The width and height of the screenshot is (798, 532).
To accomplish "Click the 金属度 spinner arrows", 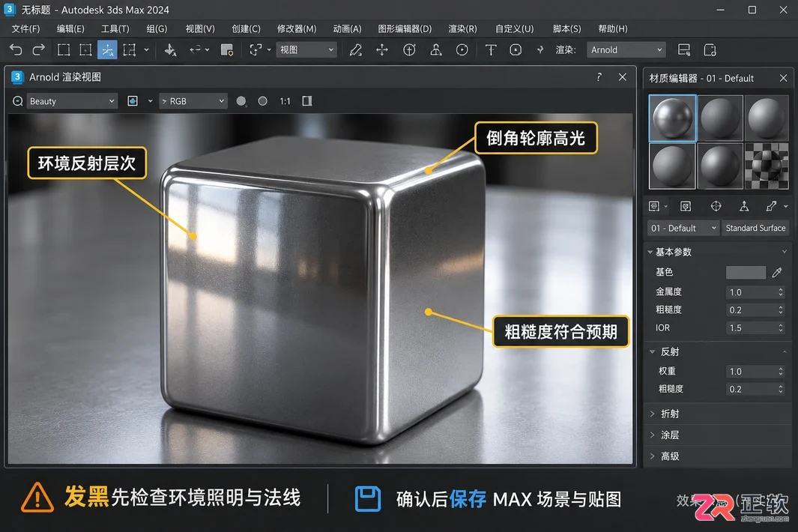I will (x=781, y=292).
